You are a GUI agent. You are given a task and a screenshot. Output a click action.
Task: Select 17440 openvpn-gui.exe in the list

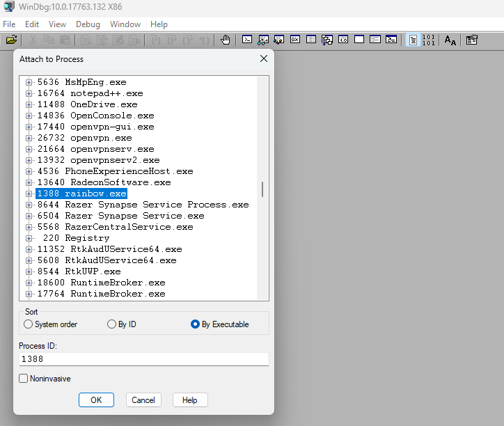point(96,127)
